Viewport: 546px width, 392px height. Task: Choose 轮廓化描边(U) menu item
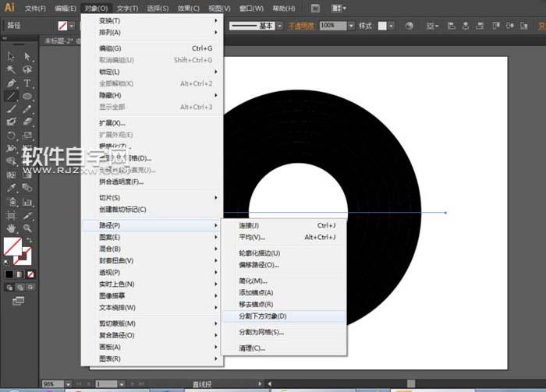tap(284, 253)
